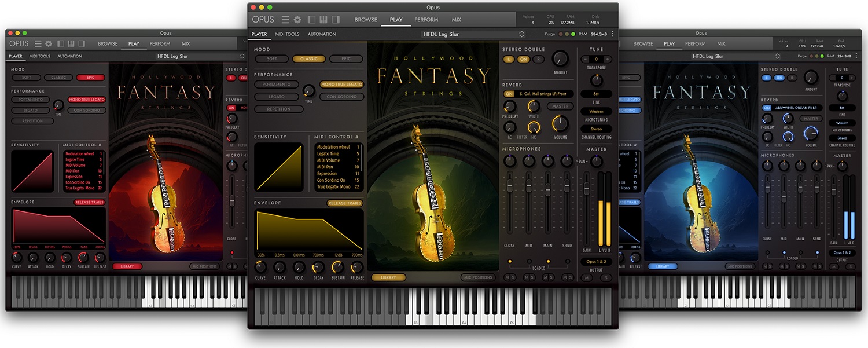Open 8ct transpose dropdown in center window
The image size is (868, 348).
pyautogui.click(x=596, y=94)
